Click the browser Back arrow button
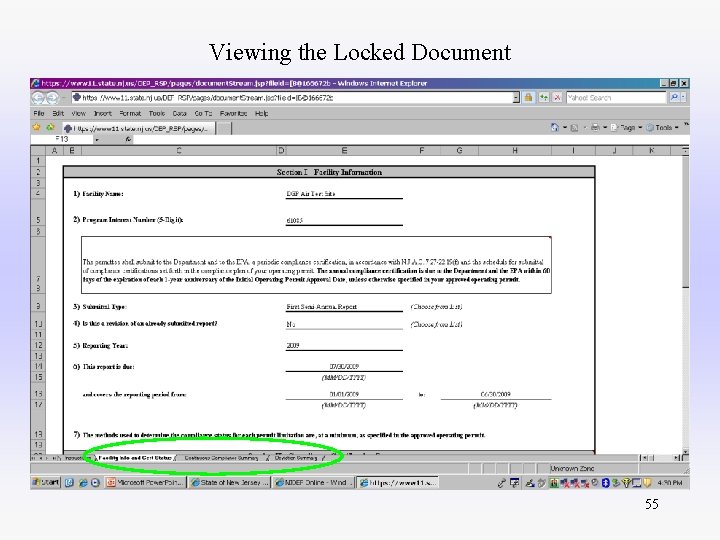The width and height of the screenshot is (720, 540). pos(38,98)
